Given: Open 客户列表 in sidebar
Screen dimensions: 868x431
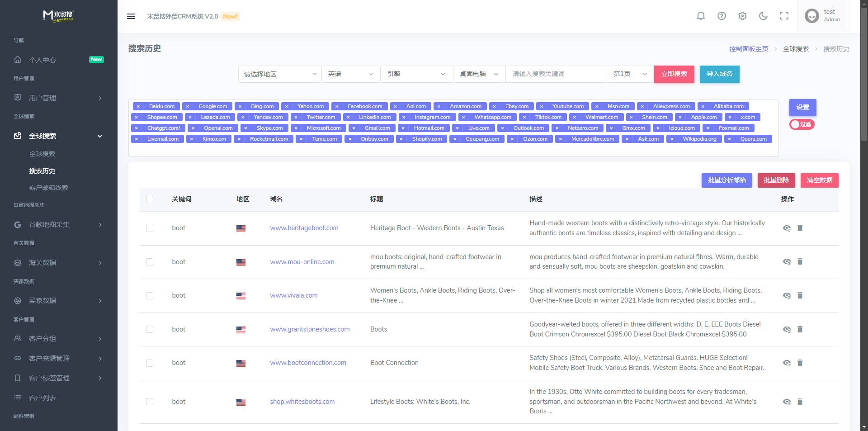Looking at the screenshot, I should pos(59,398).
